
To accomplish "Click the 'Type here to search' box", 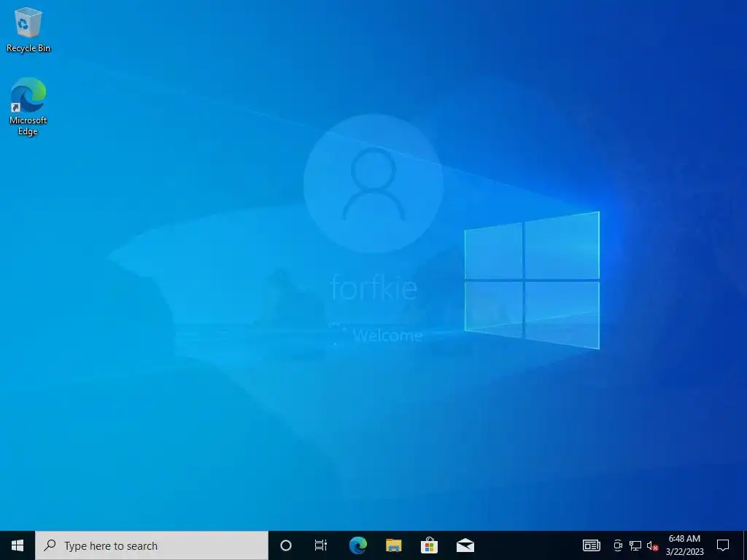I will [x=152, y=545].
